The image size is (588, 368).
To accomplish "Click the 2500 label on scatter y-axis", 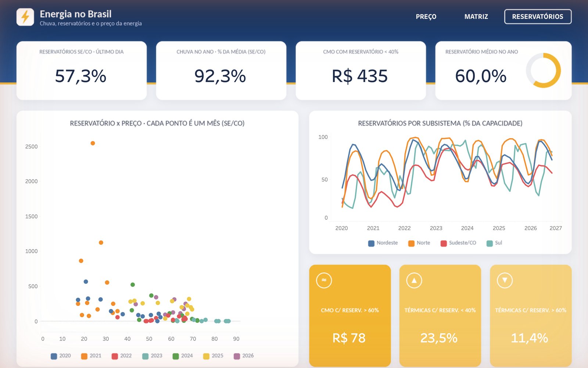I will 31,147.
